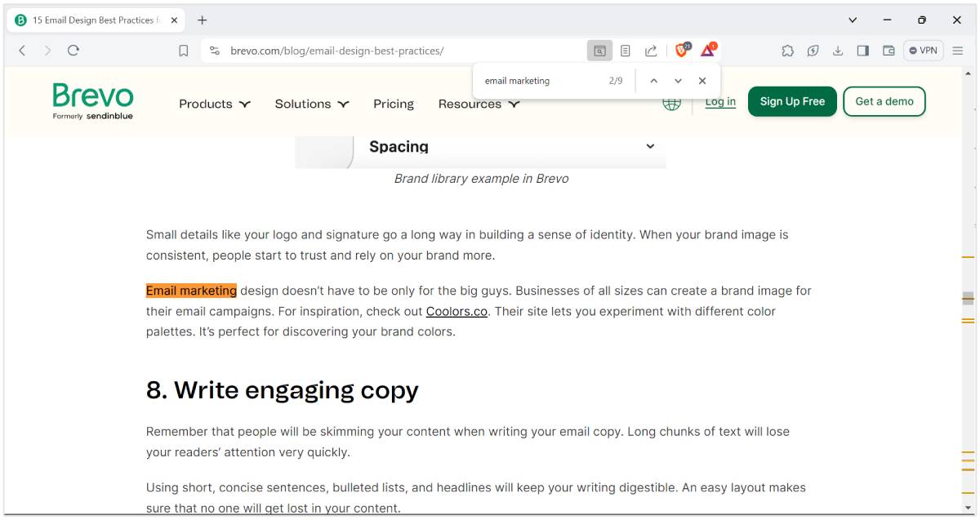This screenshot has height=520, width=980.
Task: Open the Brave Wallet icon
Action: [x=889, y=51]
